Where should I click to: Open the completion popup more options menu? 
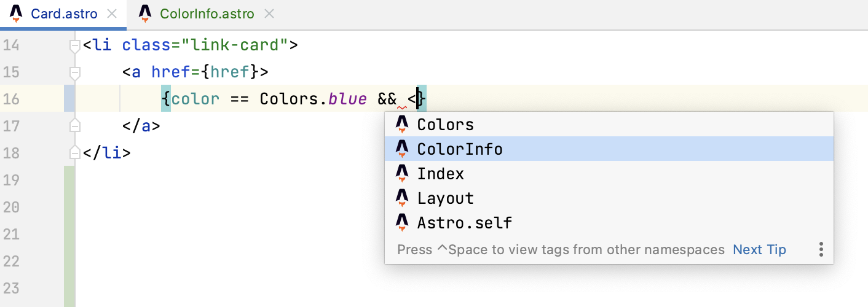(821, 249)
